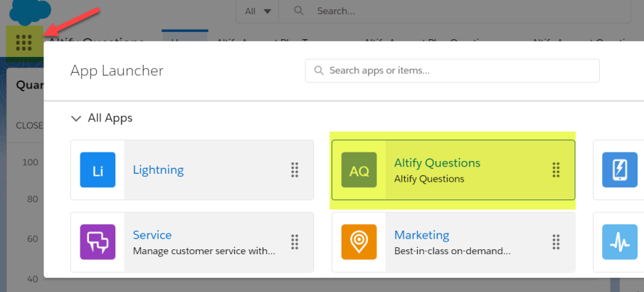Click the 60 axis label on chart
The height and width of the screenshot is (292, 644).
pyautogui.click(x=32, y=239)
